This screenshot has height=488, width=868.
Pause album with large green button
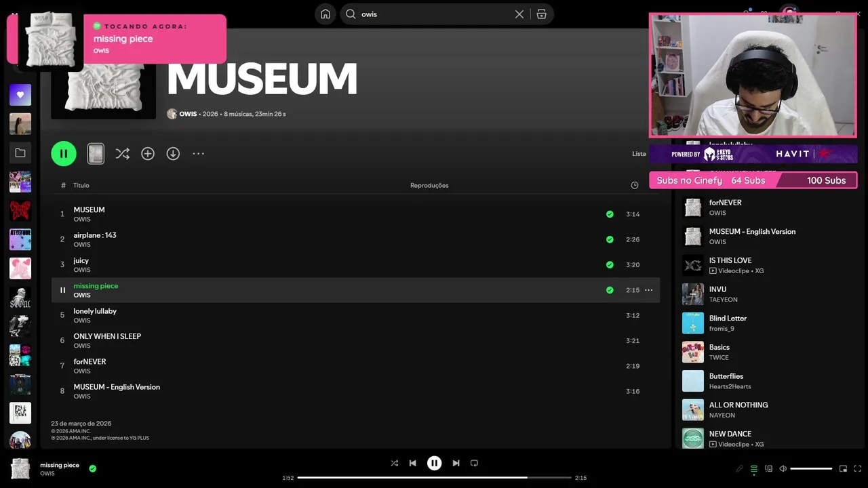click(x=64, y=154)
